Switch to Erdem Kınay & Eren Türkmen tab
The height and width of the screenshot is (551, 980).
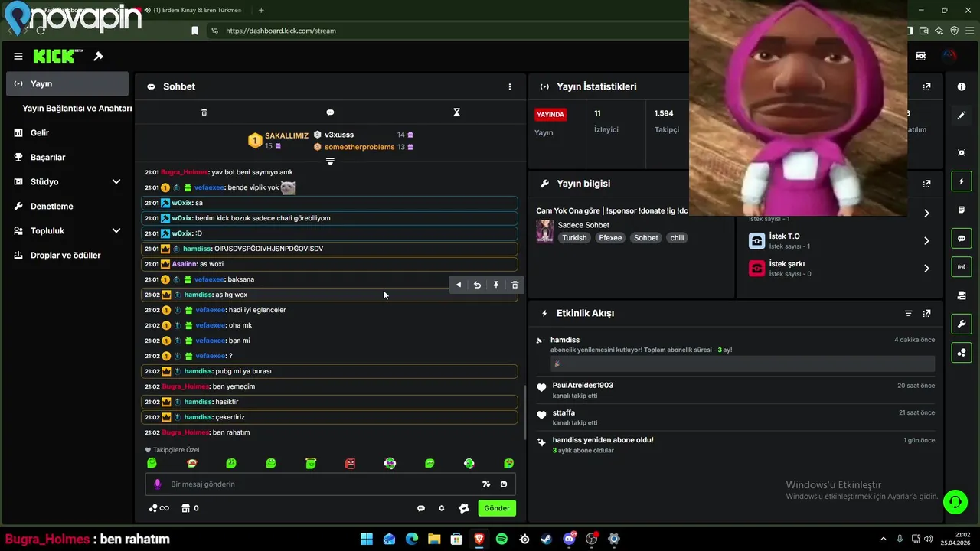click(195, 10)
